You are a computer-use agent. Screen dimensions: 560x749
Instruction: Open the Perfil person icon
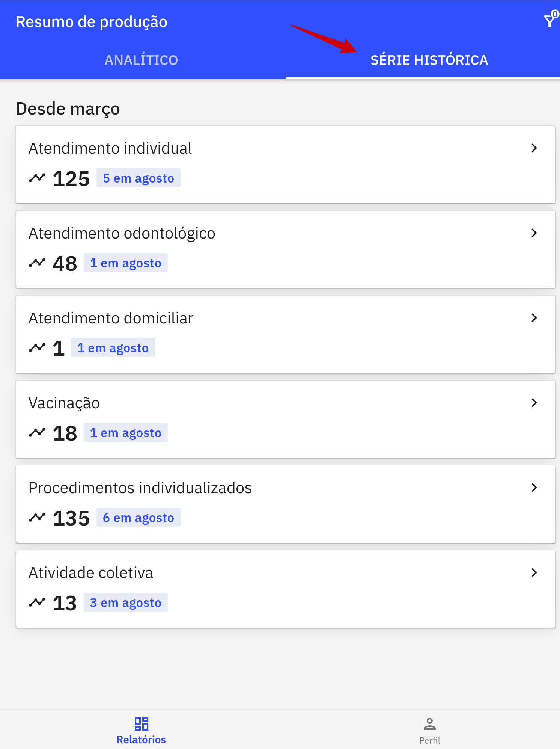(429, 723)
